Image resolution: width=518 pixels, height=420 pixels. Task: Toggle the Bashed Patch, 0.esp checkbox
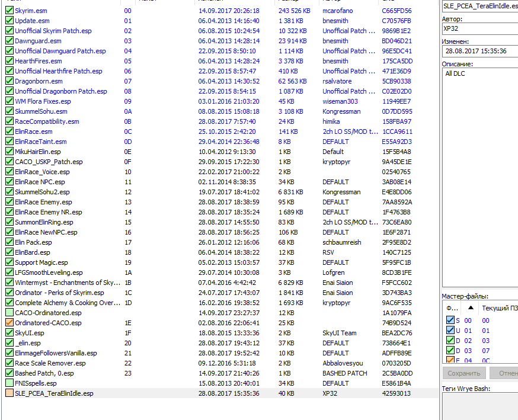pos(9,373)
